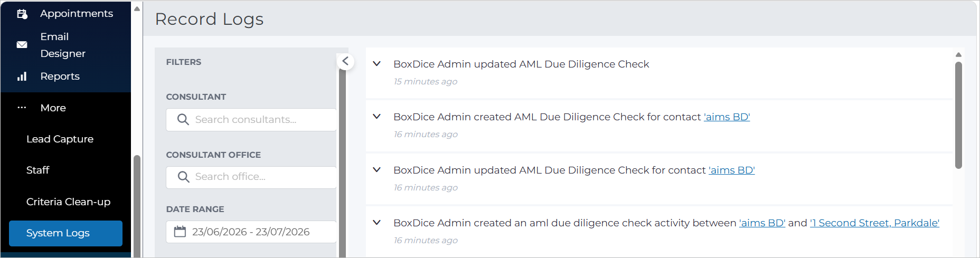Expand the updated AML Check for contact entry

coord(377,170)
